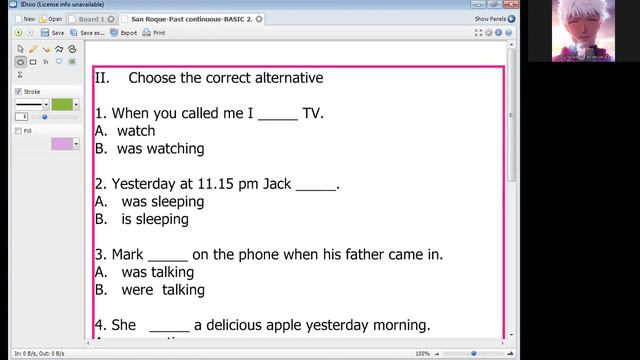The height and width of the screenshot is (360, 640).
Task: Click the 'Choose the correct alternative' heading
Action: click(226, 78)
